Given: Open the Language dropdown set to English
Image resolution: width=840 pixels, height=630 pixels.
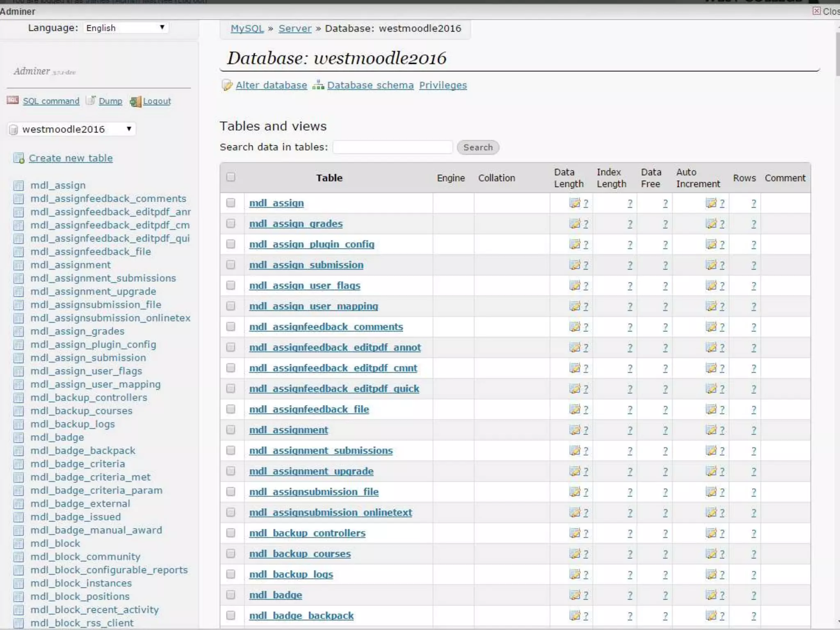Looking at the screenshot, I should coord(126,28).
